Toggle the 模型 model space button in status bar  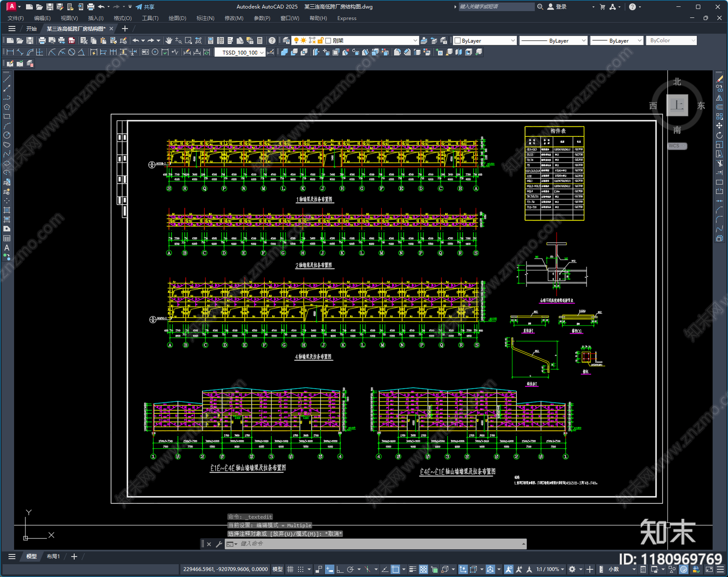278,569
